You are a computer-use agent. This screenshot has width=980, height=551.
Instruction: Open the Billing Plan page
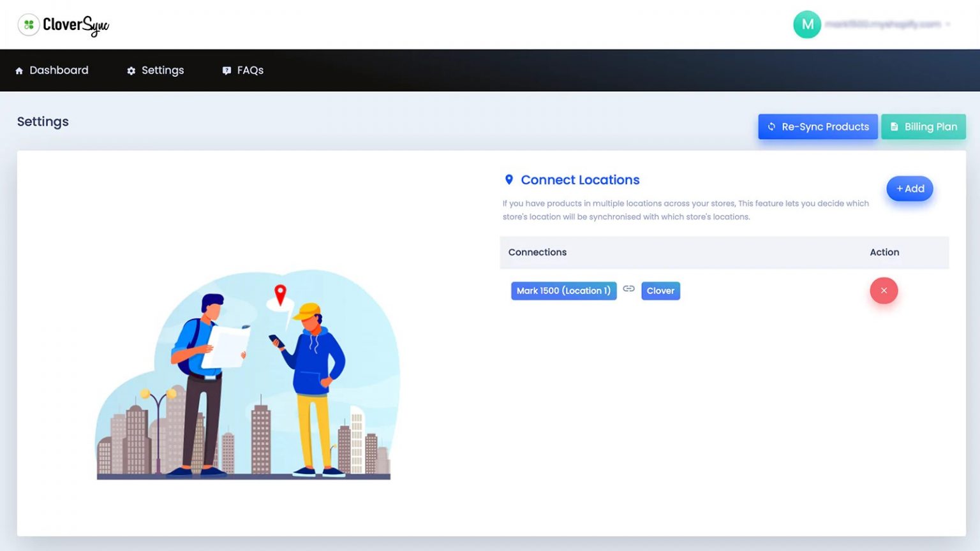pos(923,126)
